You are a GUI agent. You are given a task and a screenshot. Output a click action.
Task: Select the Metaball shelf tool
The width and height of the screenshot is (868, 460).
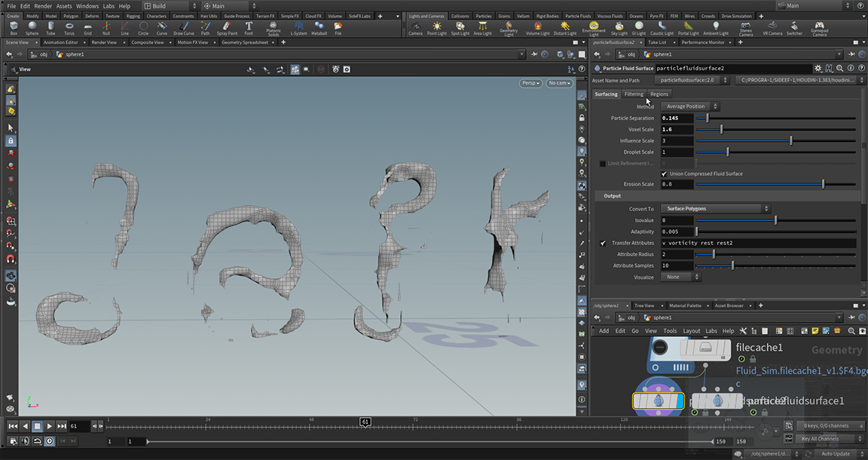point(319,28)
